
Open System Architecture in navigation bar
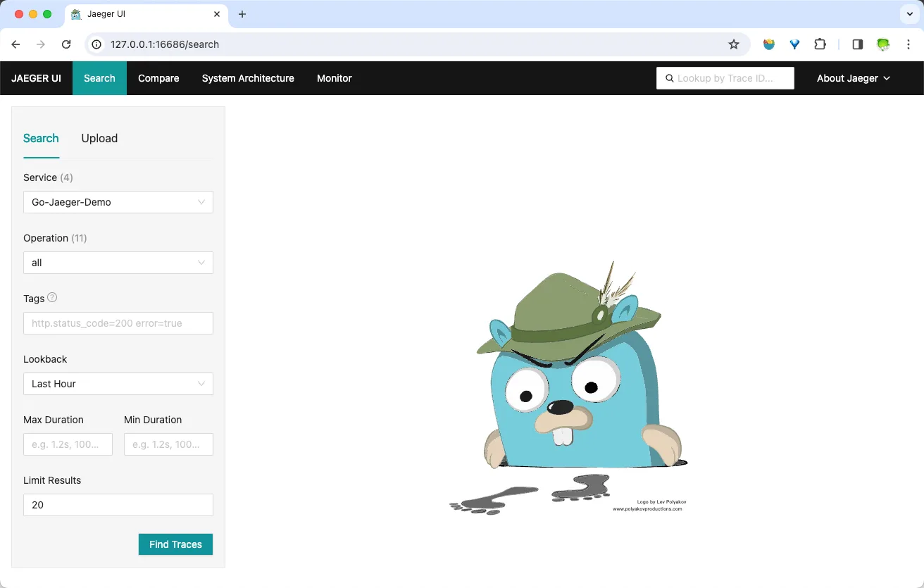coord(248,78)
